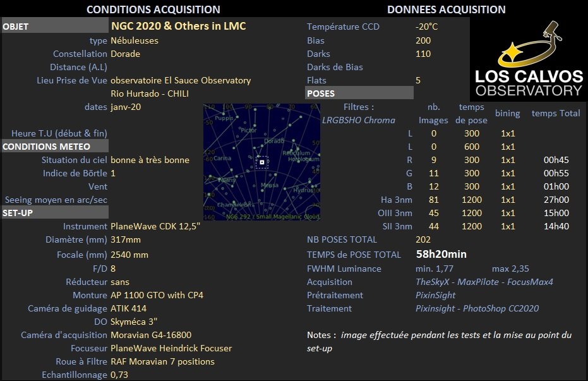Click the B total time '01h00'
This screenshot has width=588, height=381.
point(556,186)
